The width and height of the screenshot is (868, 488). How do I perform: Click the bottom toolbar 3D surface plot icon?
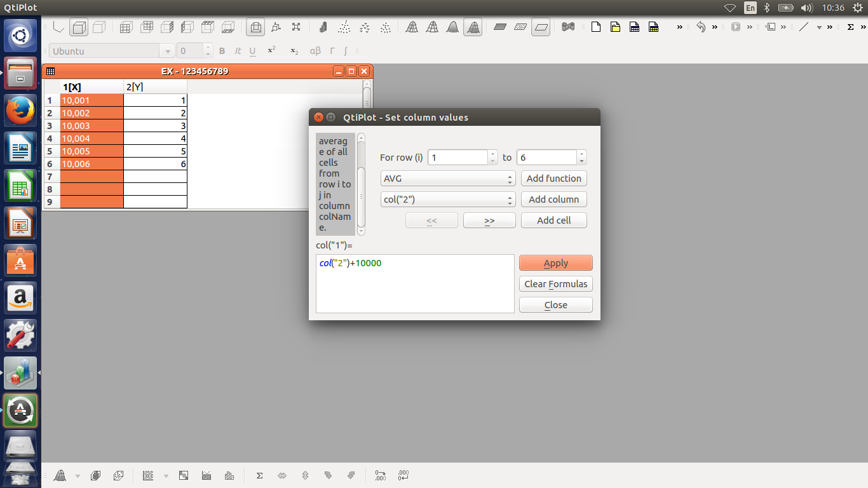[60, 475]
